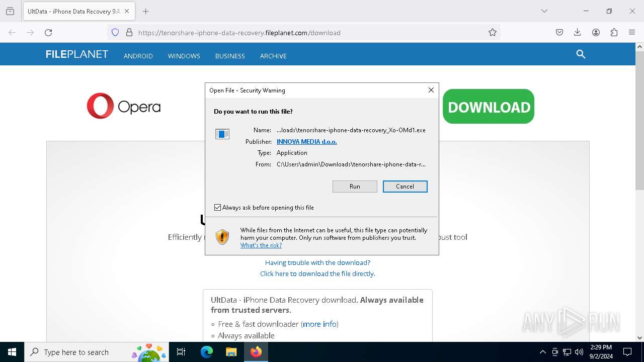Click Firefox icon in taskbar
This screenshot has height=362, width=644.
pos(256,352)
